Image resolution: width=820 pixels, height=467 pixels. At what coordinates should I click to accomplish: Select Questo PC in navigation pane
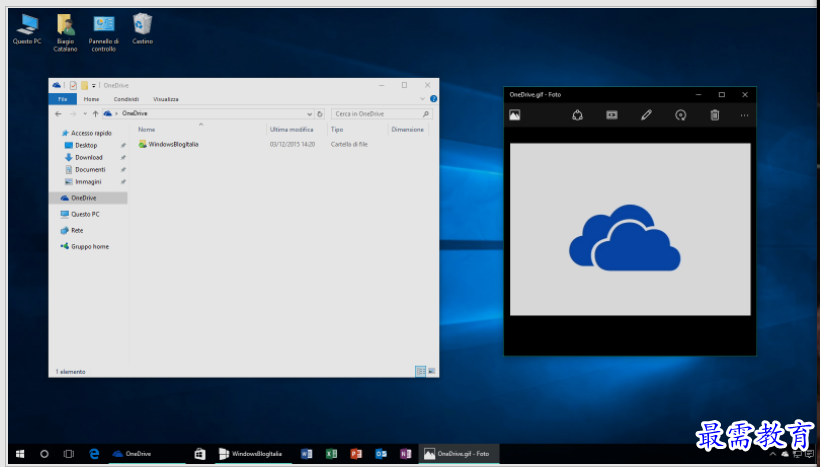pyautogui.click(x=80, y=214)
